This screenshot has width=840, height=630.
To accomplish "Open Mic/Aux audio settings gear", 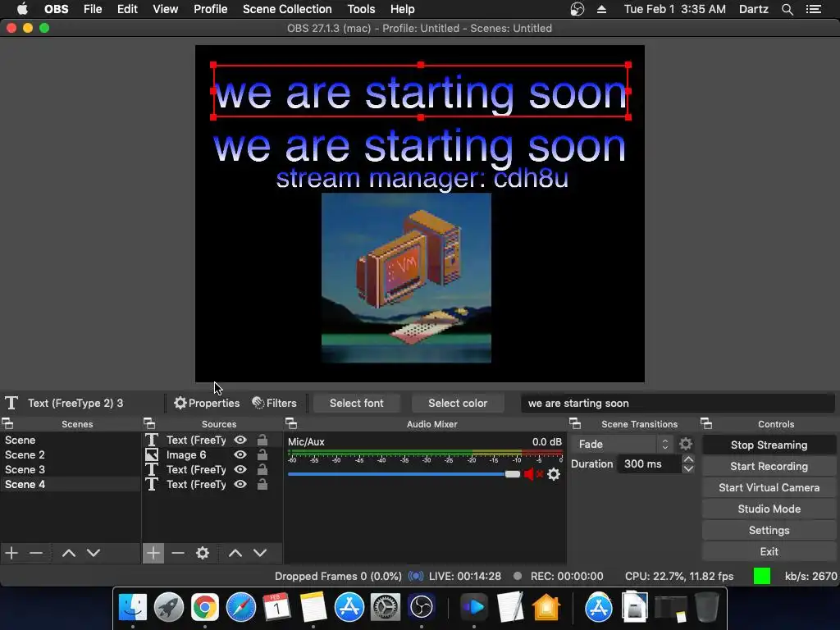I will point(554,474).
